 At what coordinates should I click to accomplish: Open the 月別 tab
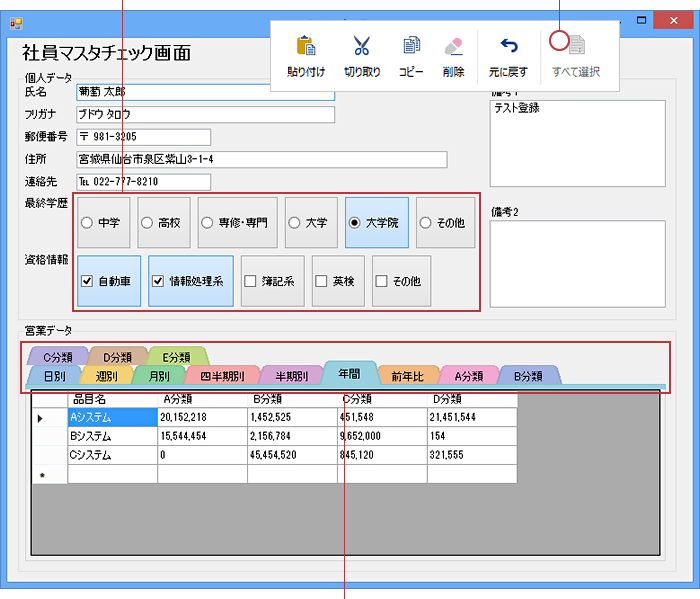point(159,376)
